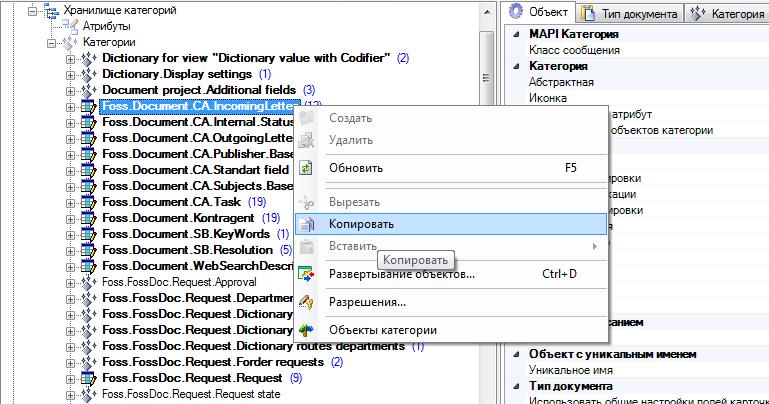Select the Dictionary.Display settings tree item
The height and width of the screenshot is (404, 769).
click(x=177, y=74)
